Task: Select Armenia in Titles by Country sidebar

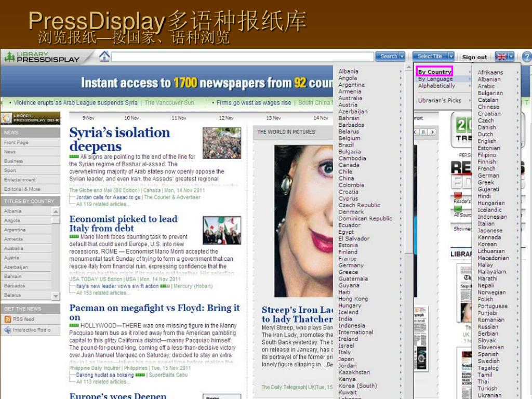Action: pyautogui.click(x=26, y=239)
